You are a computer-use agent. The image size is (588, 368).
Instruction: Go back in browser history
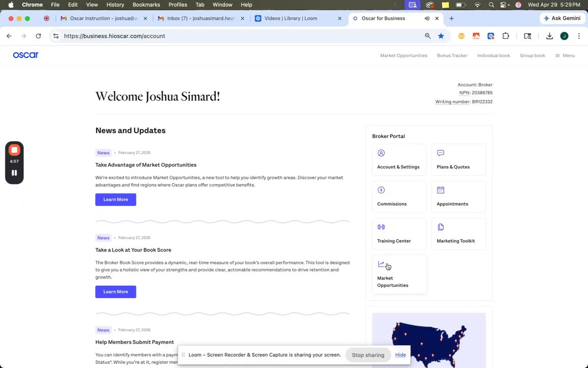[x=9, y=36]
